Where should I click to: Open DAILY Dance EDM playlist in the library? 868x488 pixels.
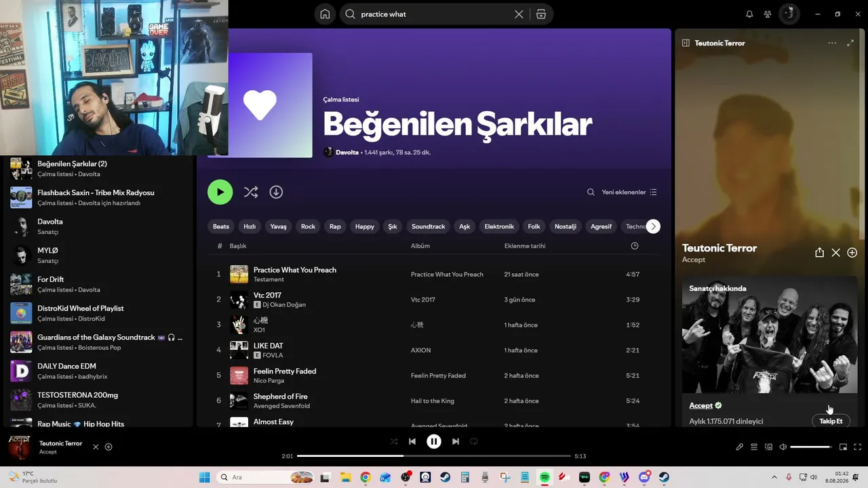click(98, 371)
